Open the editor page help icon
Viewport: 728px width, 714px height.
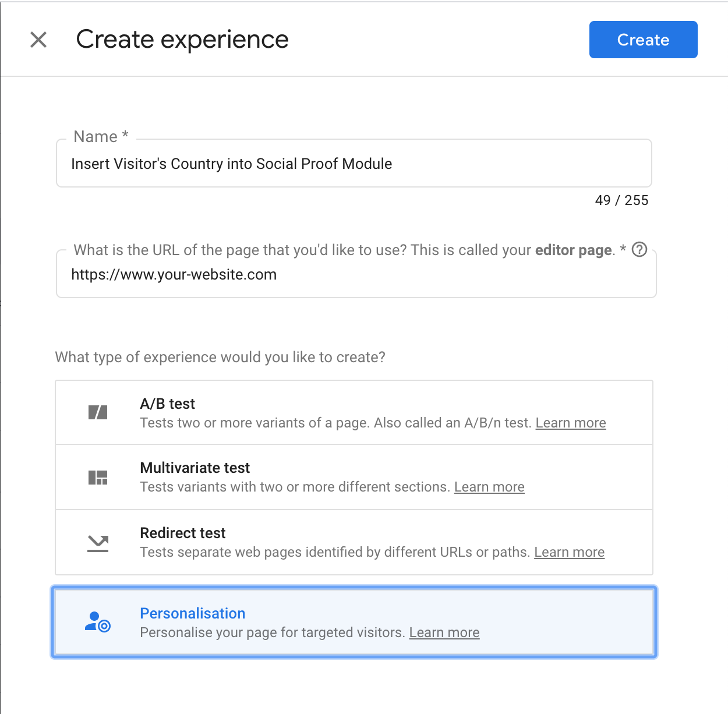tap(639, 250)
